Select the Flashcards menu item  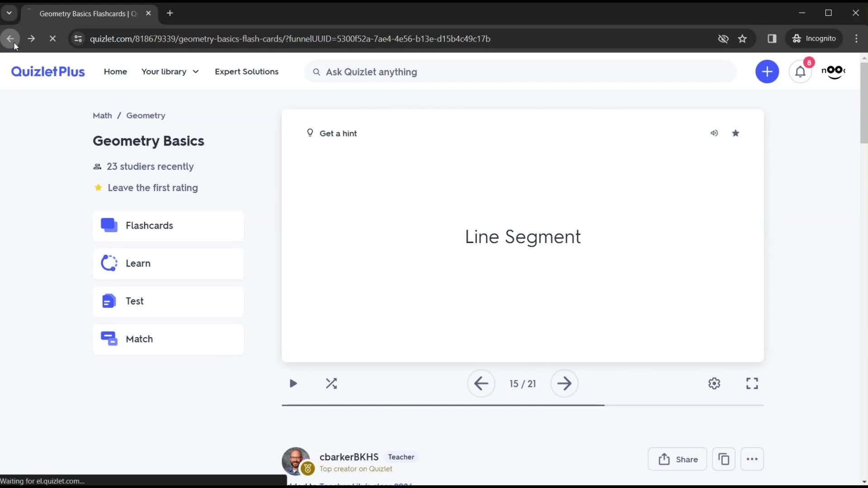coord(169,225)
